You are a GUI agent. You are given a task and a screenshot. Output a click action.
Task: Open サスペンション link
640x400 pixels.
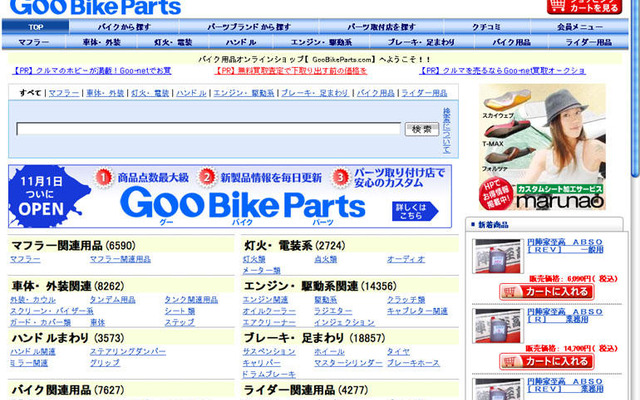click(x=269, y=351)
